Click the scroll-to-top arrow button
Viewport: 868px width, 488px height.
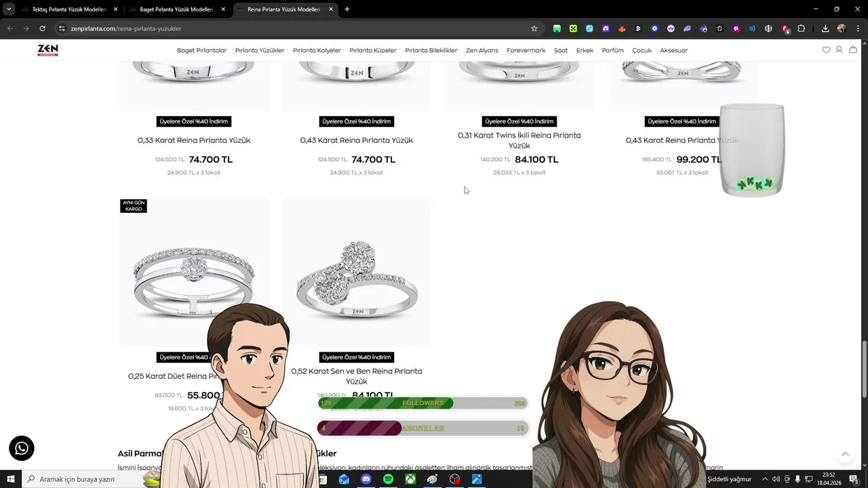[x=845, y=454]
